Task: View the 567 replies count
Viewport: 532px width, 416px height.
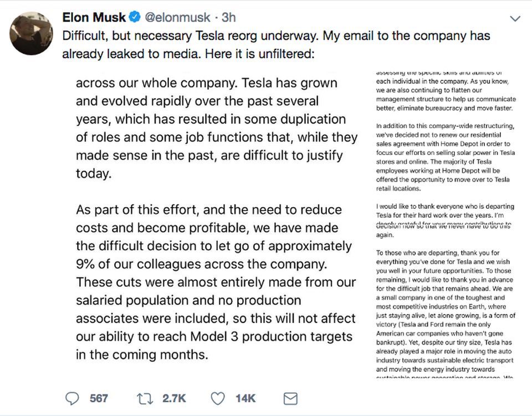Action: (x=99, y=398)
